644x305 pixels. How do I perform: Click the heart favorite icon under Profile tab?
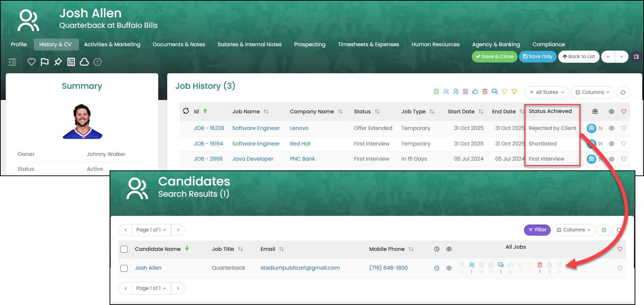coord(32,62)
